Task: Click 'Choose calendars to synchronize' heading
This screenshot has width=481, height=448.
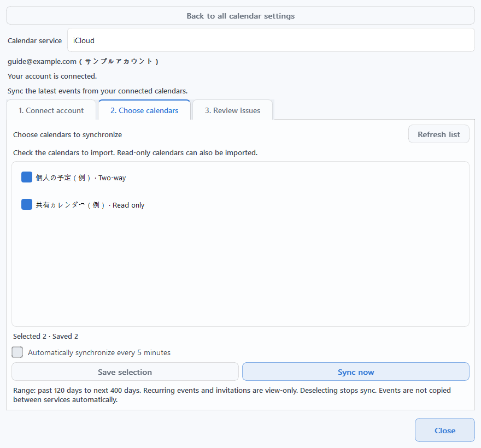Action: tap(67, 134)
